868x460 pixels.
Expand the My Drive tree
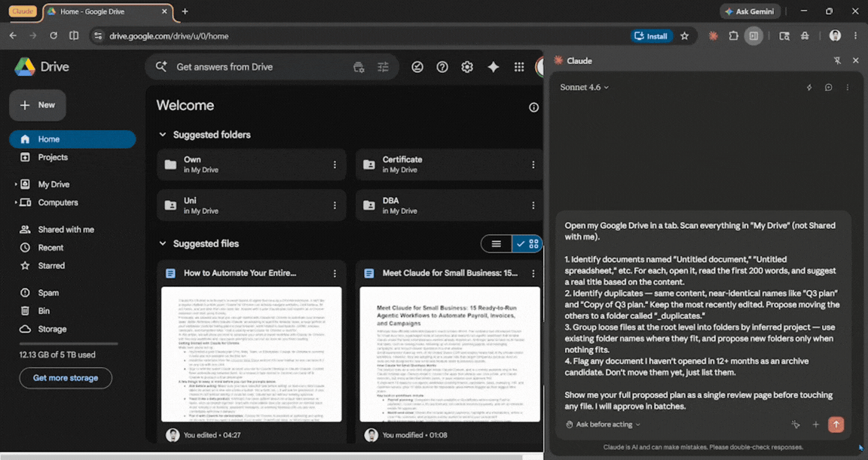16,184
